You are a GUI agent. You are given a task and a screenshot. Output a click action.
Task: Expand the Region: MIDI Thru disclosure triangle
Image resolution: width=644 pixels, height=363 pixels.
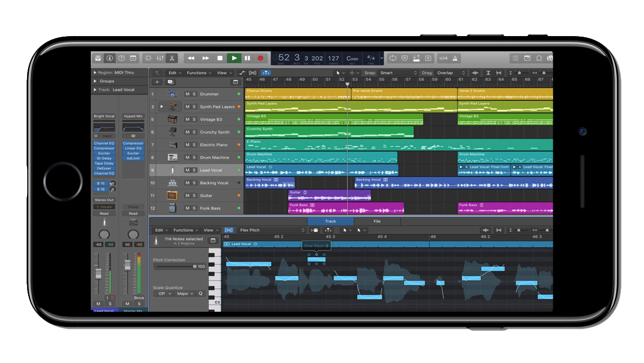point(95,73)
